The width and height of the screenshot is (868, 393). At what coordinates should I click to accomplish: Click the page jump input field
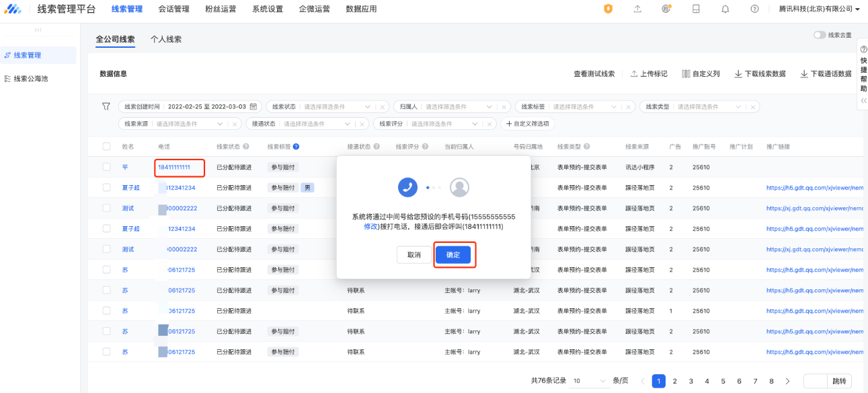pyautogui.click(x=815, y=382)
